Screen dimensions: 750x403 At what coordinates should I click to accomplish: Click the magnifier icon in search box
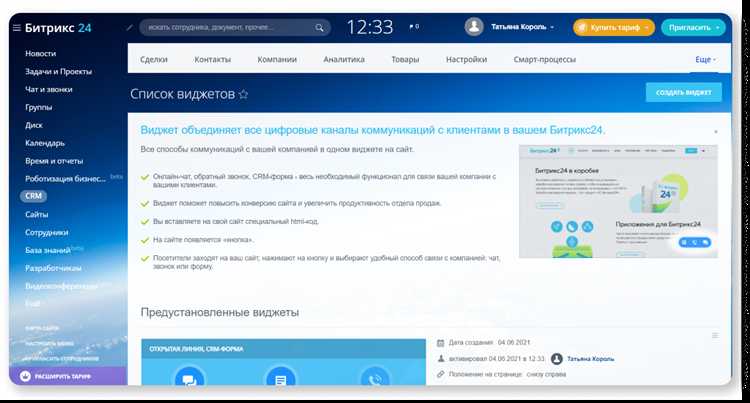point(319,28)
